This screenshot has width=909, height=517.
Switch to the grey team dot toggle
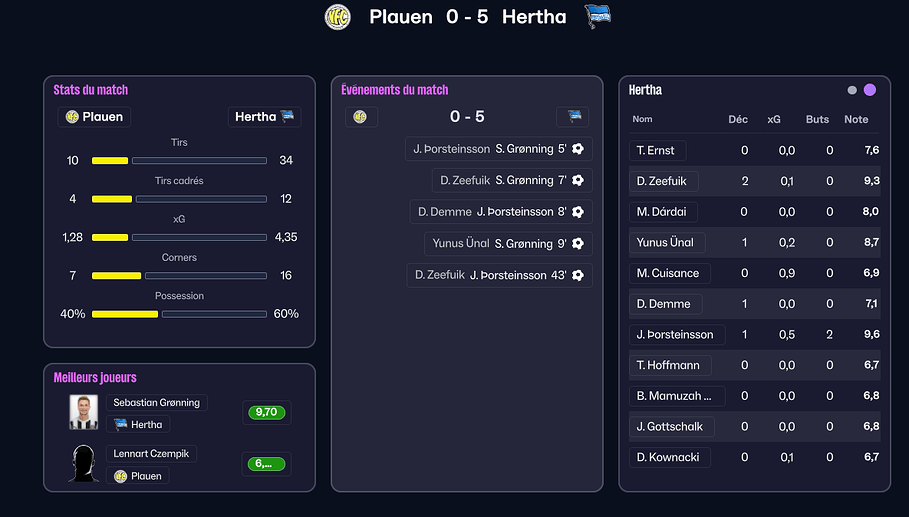[x=852, y=90]
